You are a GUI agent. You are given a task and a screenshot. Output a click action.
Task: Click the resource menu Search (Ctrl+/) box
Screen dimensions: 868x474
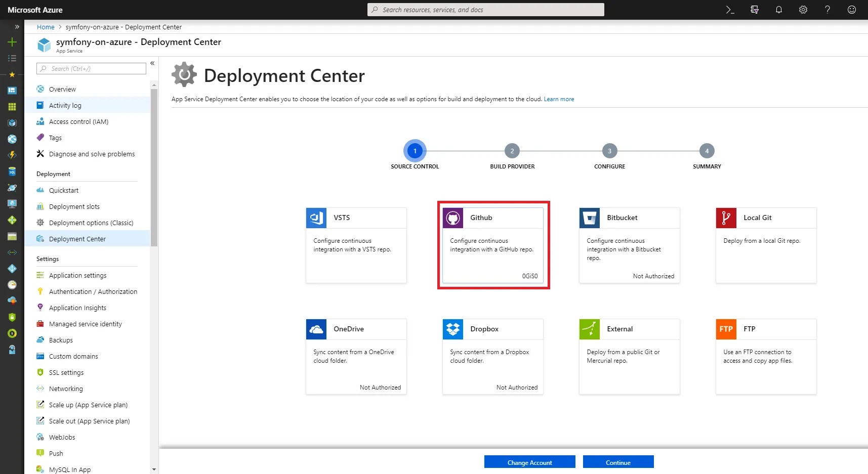click(x=92, y=69)
